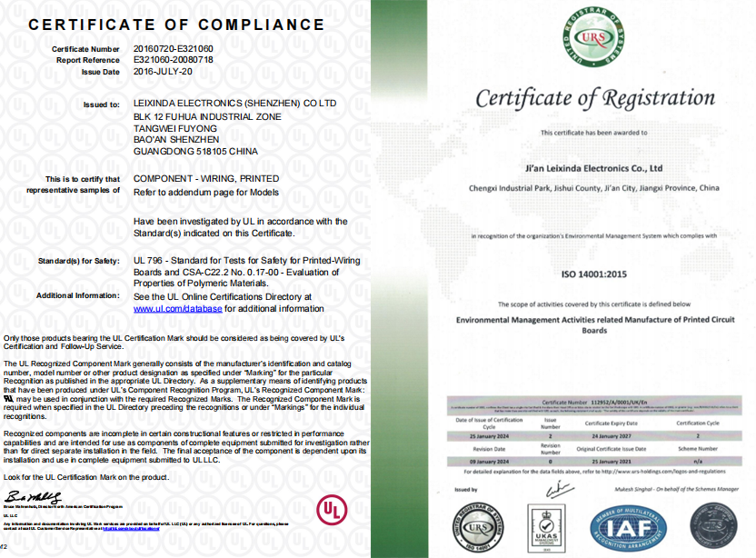The image size is (756, 558).
Task: Click 'This certificate has been awarded to'
Action: point(594,133)
